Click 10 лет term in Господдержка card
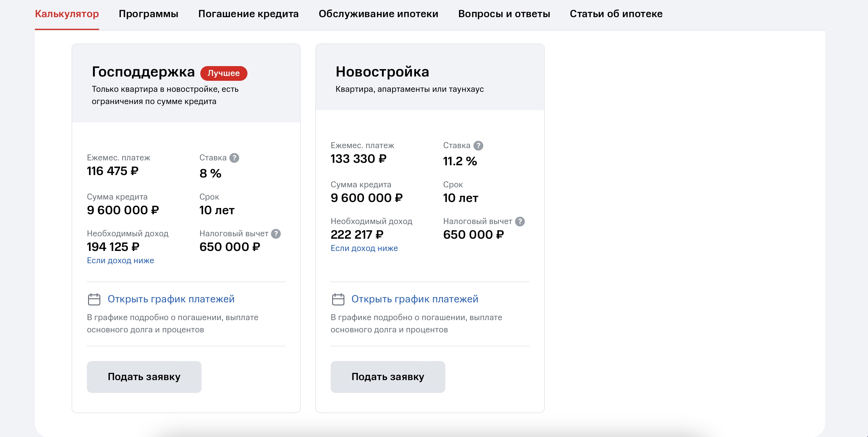The image size is (868, 437). [x=217, y=210]
